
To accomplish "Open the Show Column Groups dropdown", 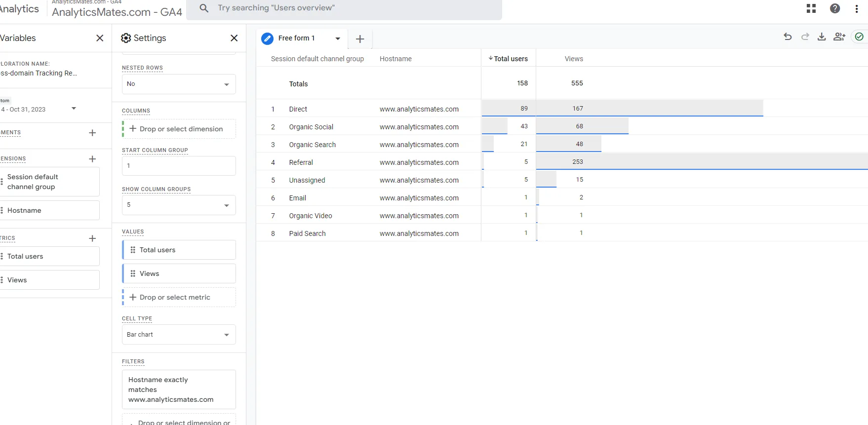I will click(x=179, y=205).
